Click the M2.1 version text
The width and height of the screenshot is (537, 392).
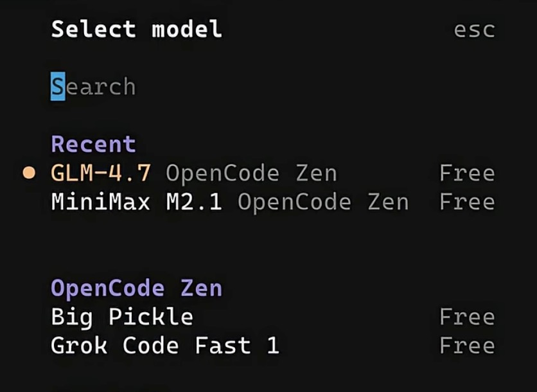point(194,202)
